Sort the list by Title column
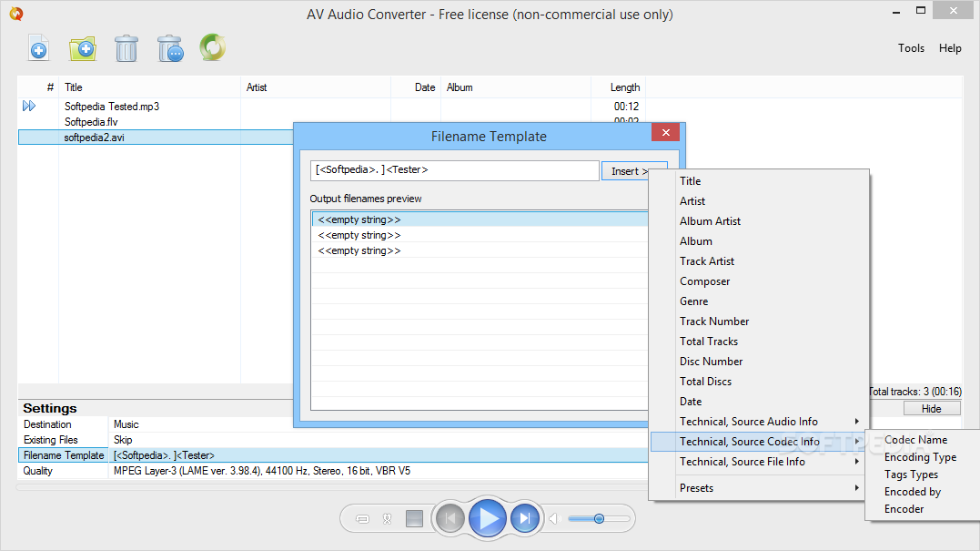This screenshot has width=980, height=551. 149,87
